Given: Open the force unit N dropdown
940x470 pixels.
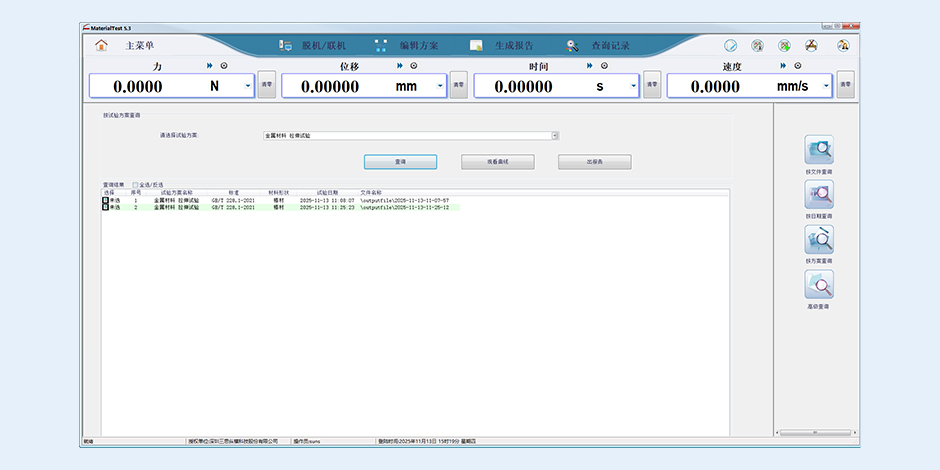Looking at the screenshot, I should [248, 86].
